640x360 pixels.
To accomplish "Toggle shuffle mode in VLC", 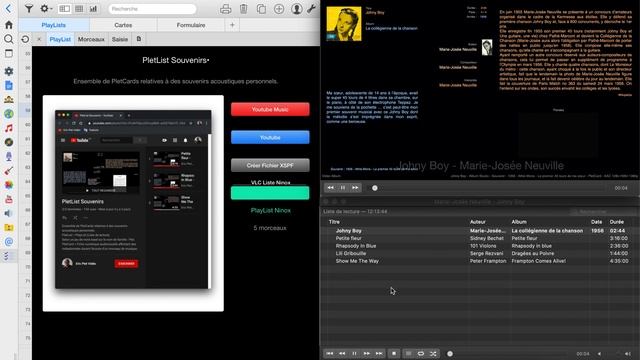I will tap(433, 353).
